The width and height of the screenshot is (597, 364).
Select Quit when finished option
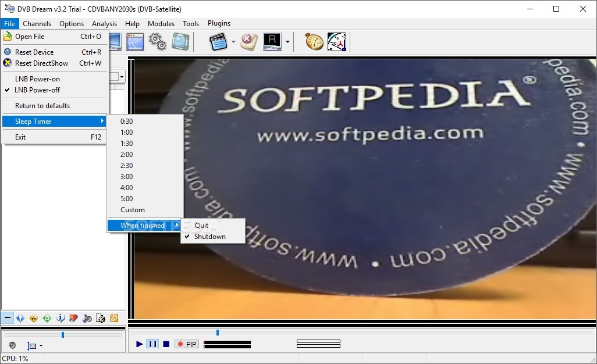pyautogui.click(x=213, y=226)
